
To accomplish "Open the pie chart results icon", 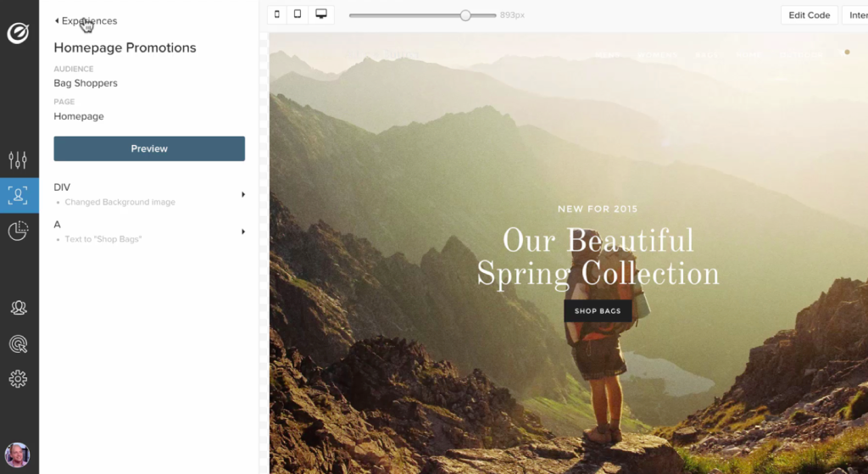I will pyautogui.click(x=18, y=231).
